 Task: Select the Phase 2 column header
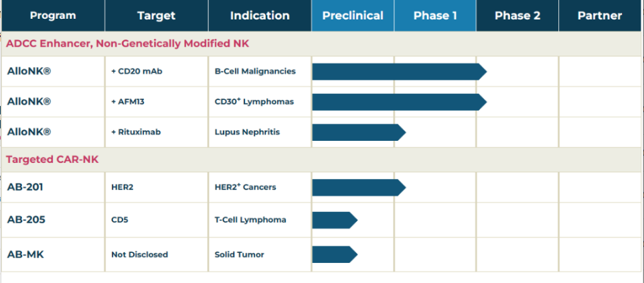pos(517,15)
